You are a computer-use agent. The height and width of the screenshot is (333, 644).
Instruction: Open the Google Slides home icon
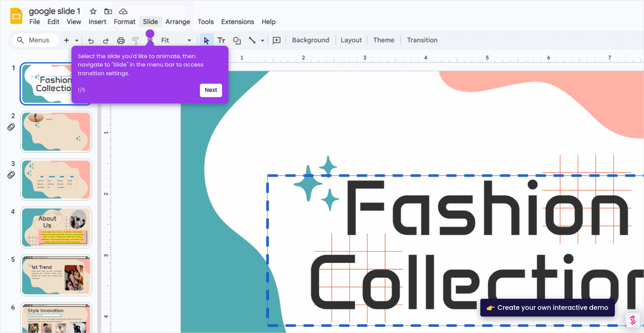point(16,16)
